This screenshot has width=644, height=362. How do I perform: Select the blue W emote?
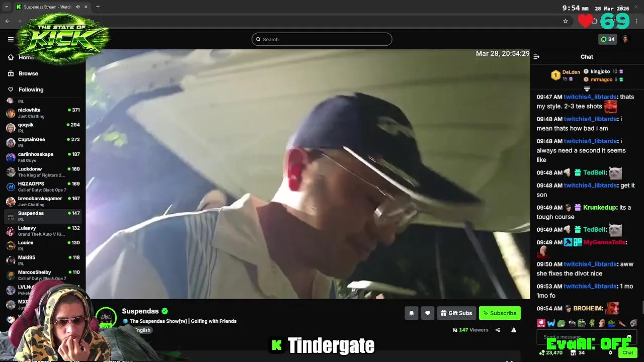[551, 323]
